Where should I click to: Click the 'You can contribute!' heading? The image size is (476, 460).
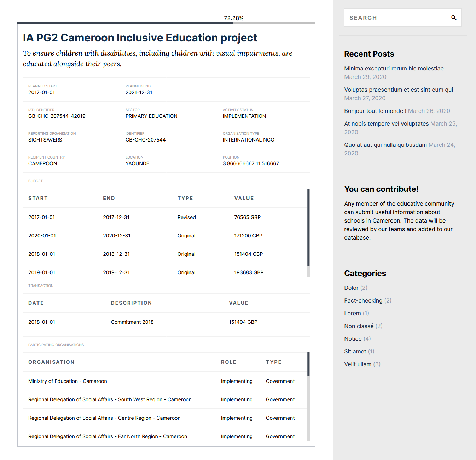click(x=381, y=189)
